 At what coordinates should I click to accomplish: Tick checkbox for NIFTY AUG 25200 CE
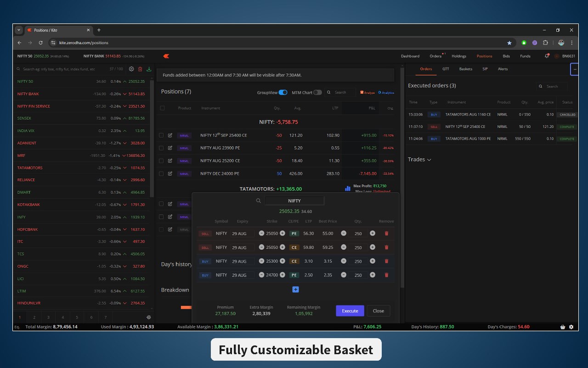point(161,161)
